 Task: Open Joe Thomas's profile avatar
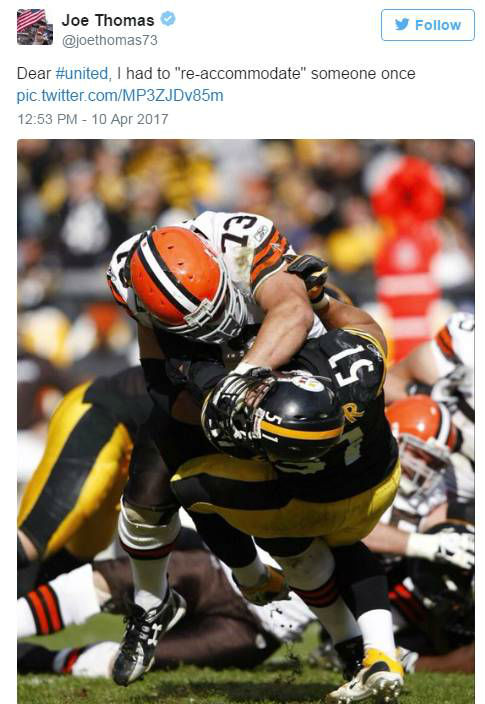pyautogui.click(x=35, y=27)
